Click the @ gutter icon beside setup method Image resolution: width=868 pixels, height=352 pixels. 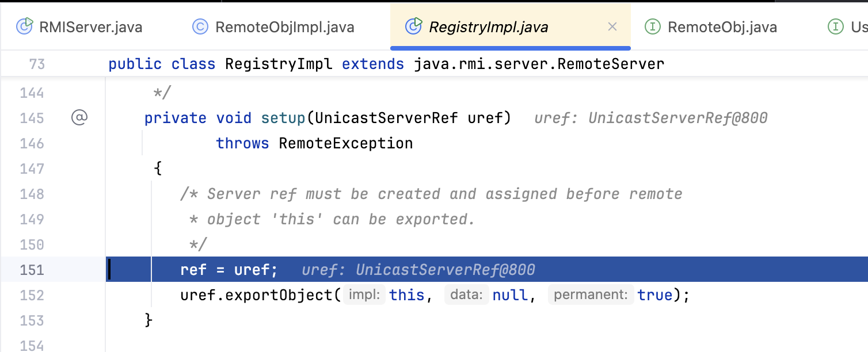(79, 118)
